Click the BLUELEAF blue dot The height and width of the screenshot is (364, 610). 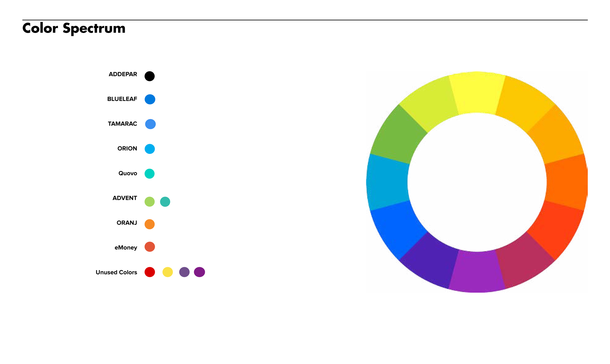click(149, 99)
